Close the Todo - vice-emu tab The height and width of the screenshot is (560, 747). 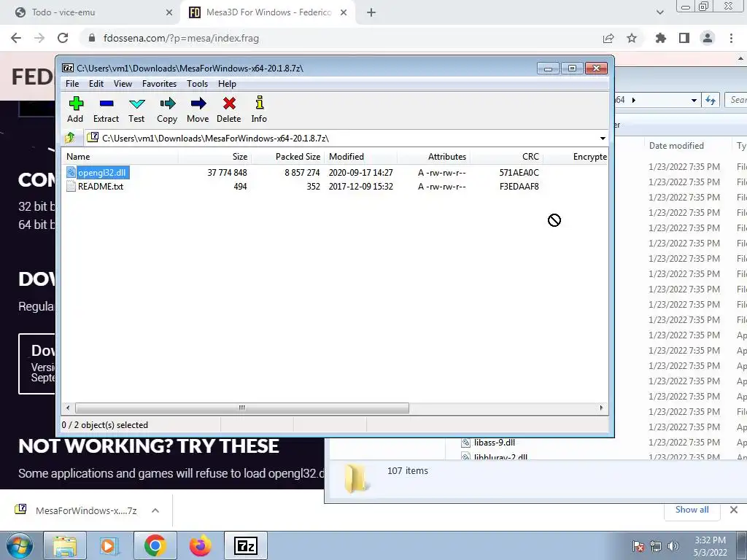169,12
